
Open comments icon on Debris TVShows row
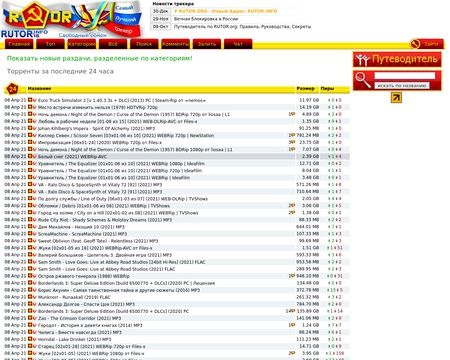(x=292, y=205)
